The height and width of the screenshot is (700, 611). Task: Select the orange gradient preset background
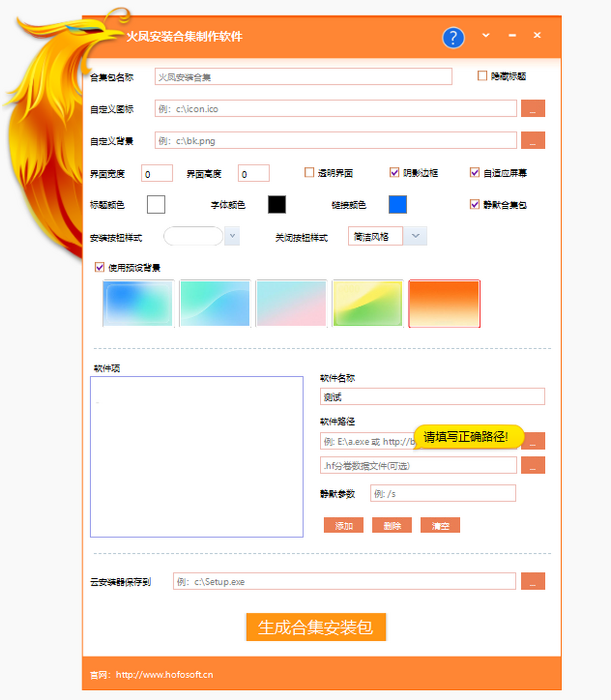444,303
